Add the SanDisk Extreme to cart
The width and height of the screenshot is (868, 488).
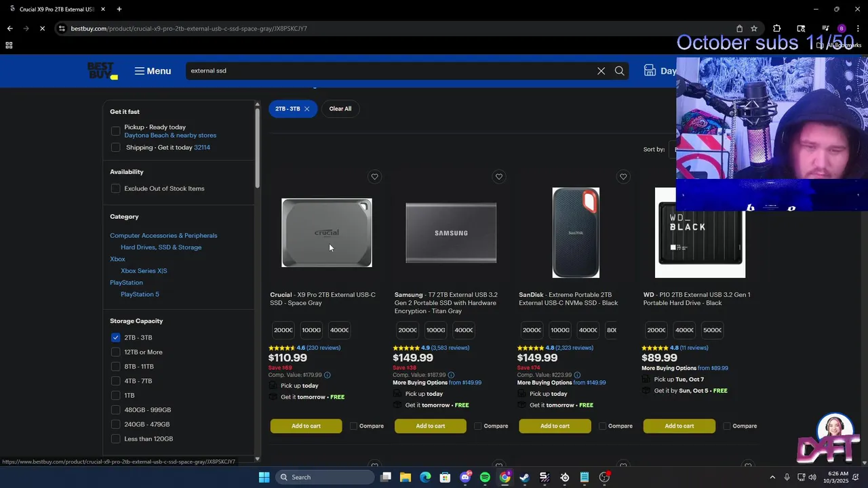(555, 426)
